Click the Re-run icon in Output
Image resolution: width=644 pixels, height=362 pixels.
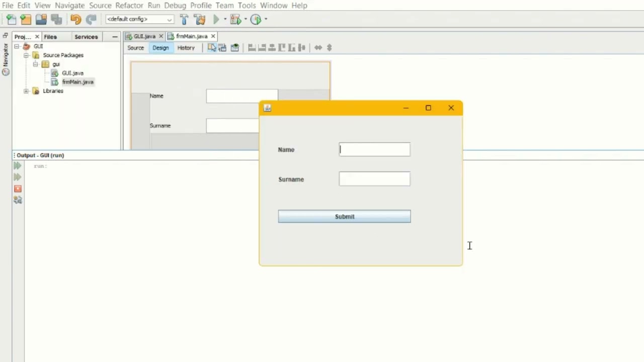[18, 165]
